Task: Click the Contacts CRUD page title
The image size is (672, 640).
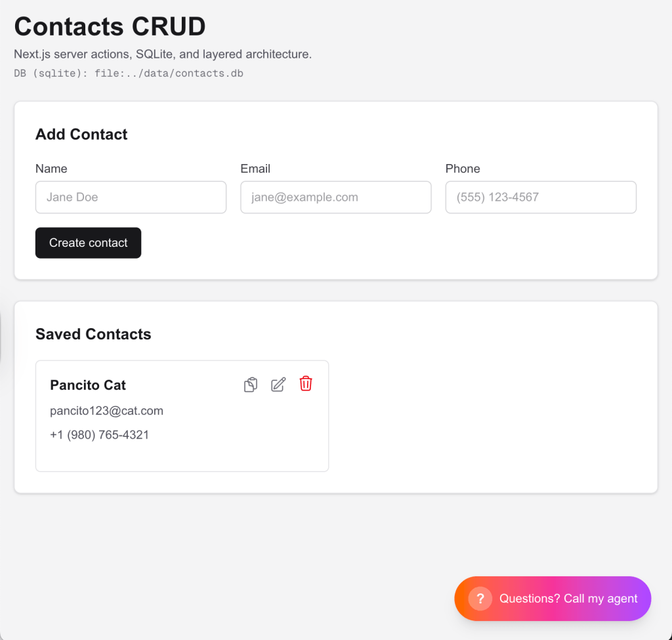Action: 110,27
